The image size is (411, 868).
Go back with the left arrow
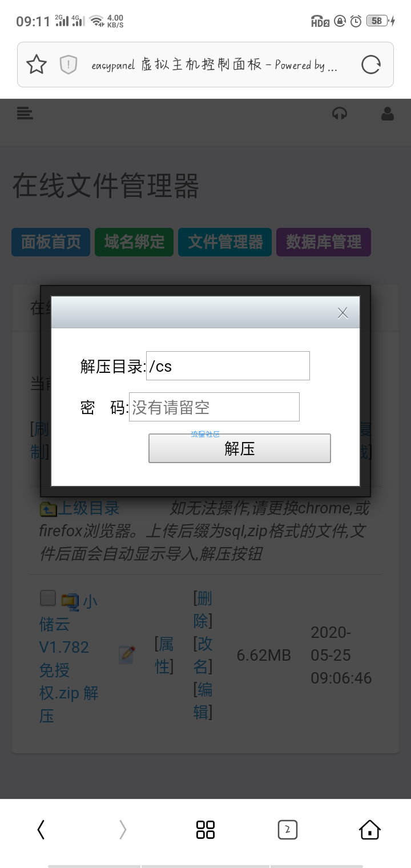point(41,830)
